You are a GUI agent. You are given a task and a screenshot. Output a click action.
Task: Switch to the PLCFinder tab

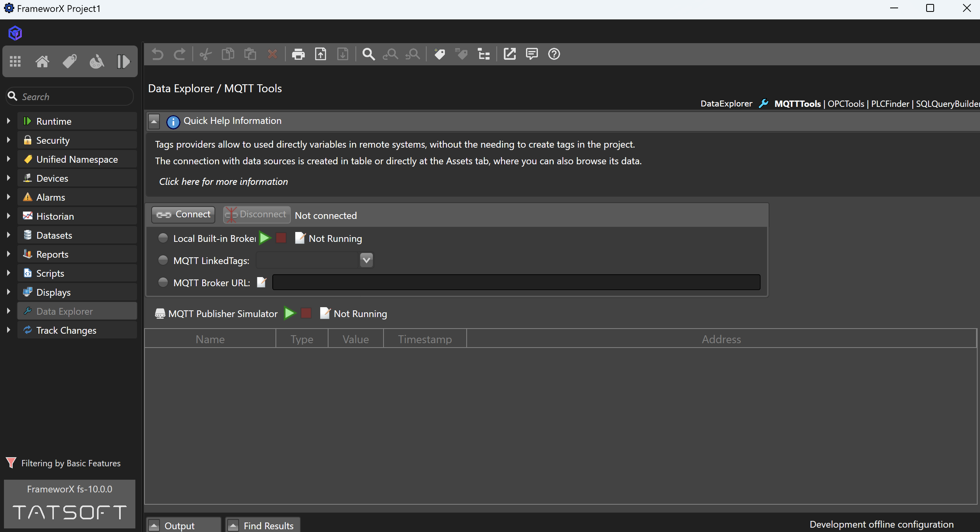click(890, 104)
